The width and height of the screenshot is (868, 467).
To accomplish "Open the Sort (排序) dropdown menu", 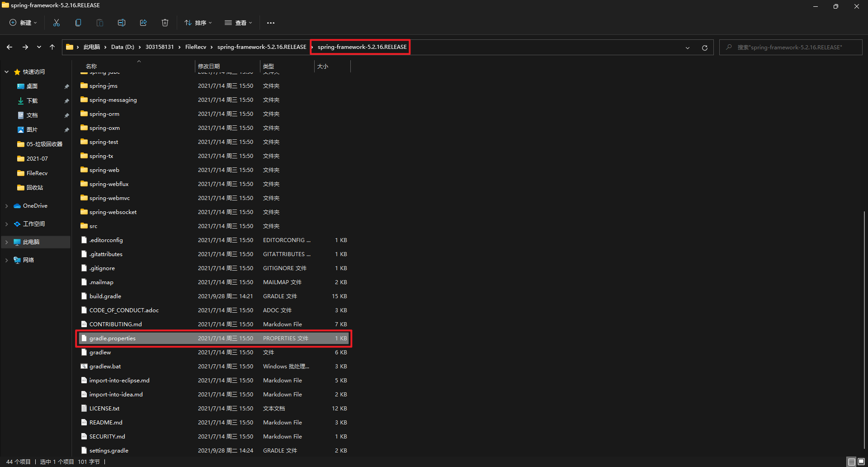I will coord(198,23).
